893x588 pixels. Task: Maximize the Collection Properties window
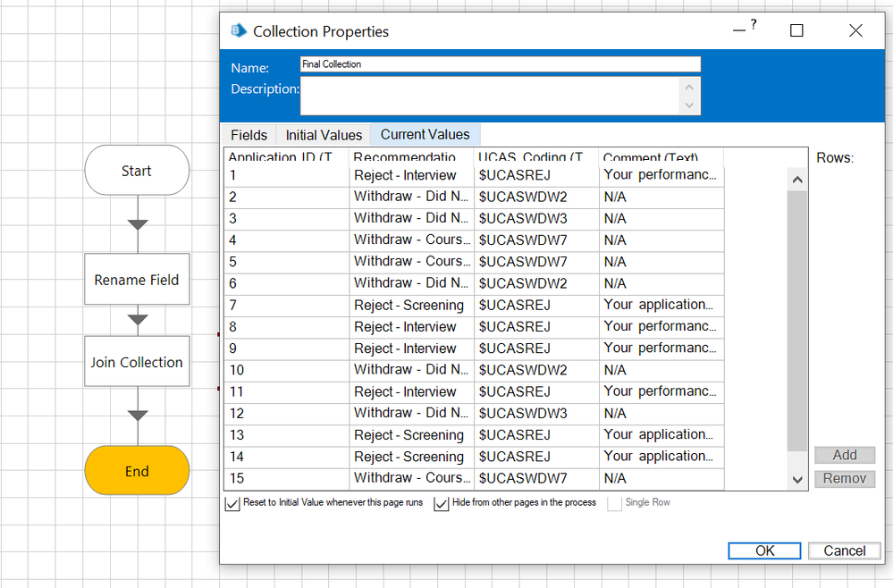click(x=796, y=31)
